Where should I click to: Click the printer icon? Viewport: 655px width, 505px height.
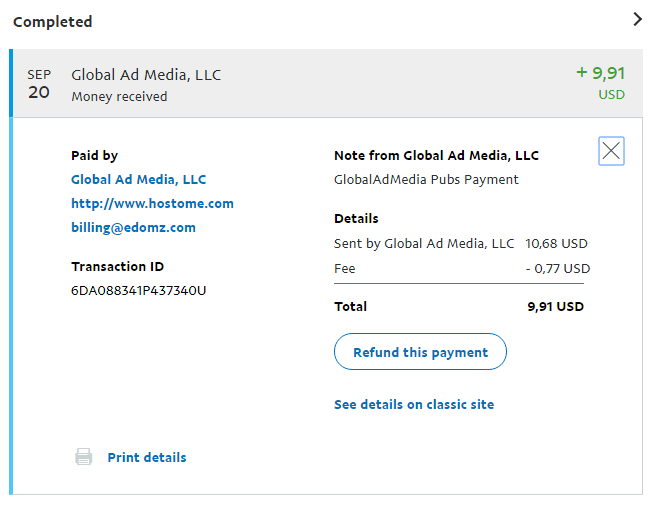tap(84, 457)
